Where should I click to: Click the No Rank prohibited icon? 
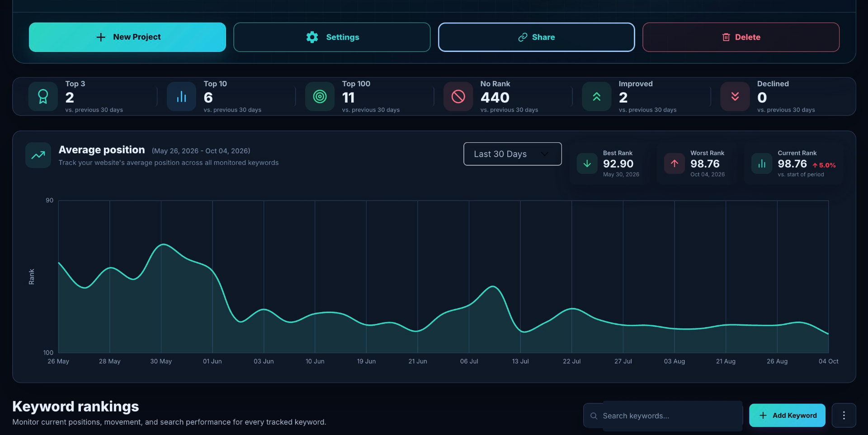[x=458, y=97]
